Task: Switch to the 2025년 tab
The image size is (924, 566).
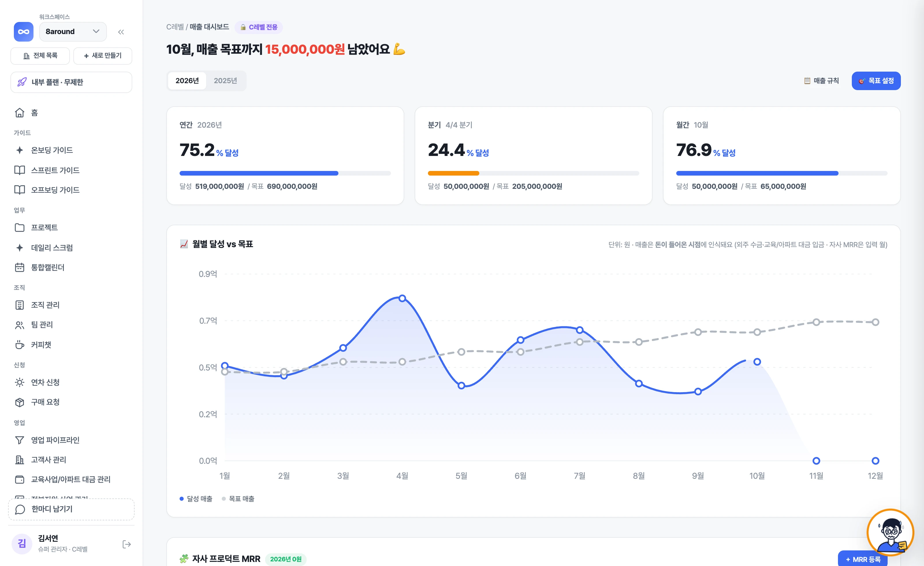Action: pos(226,81)
